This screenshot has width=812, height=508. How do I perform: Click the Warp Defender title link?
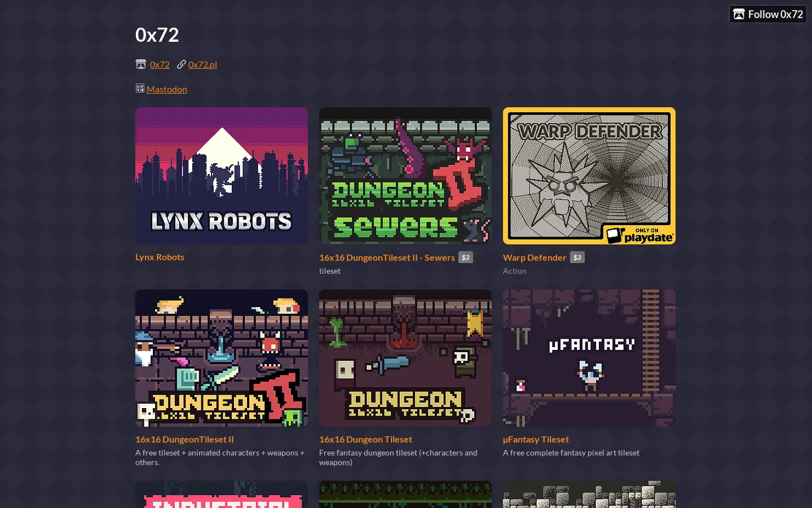tap(535, 257)
